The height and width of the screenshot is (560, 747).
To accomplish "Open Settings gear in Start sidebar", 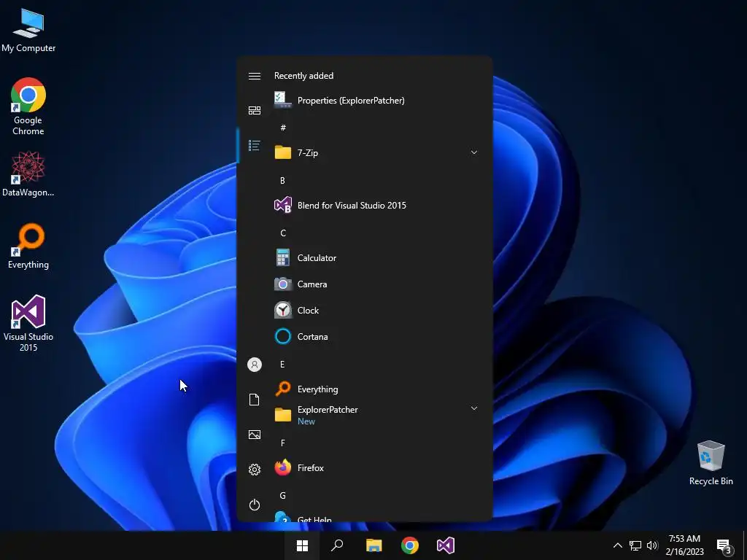I will tap(255, 470).
